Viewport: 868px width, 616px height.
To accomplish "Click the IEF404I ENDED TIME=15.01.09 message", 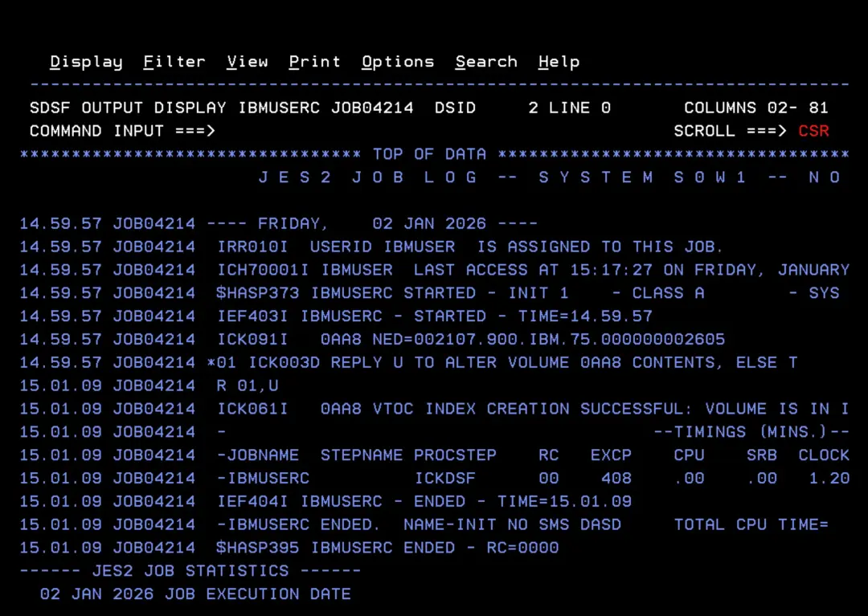I will [424, 502].
